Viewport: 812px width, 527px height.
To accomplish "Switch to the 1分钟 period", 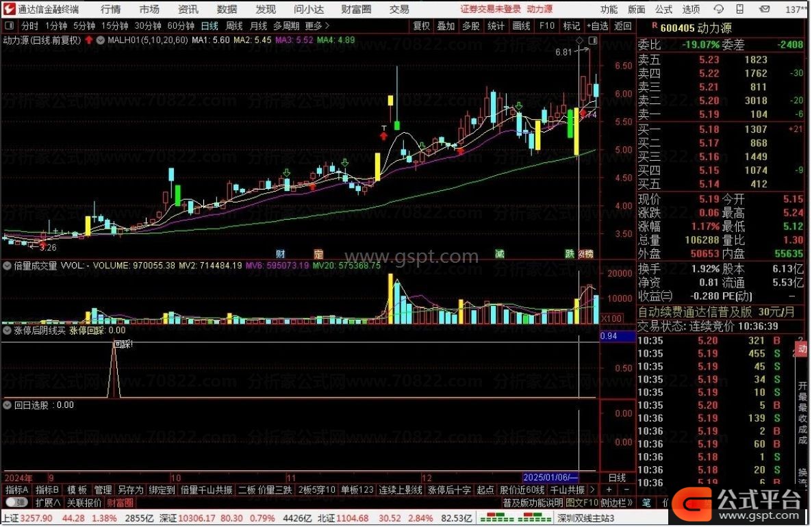I will click(x=56, y=26).
